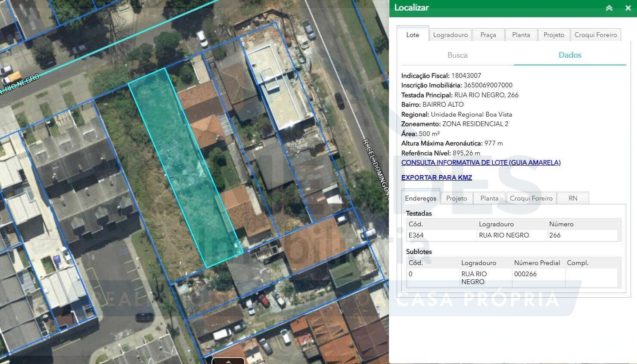Select the RN sub-tab

coord(572,198)
